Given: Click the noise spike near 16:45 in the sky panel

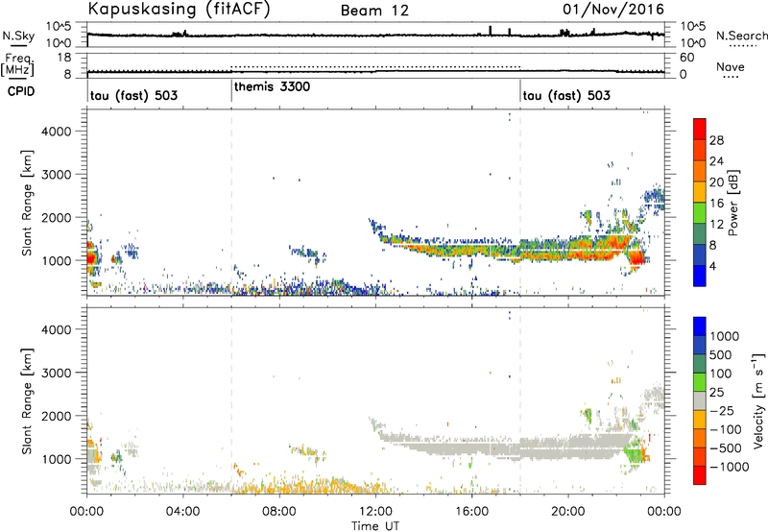Looking at the screenshot, I should pyautogui.click(x=490, y=31).
